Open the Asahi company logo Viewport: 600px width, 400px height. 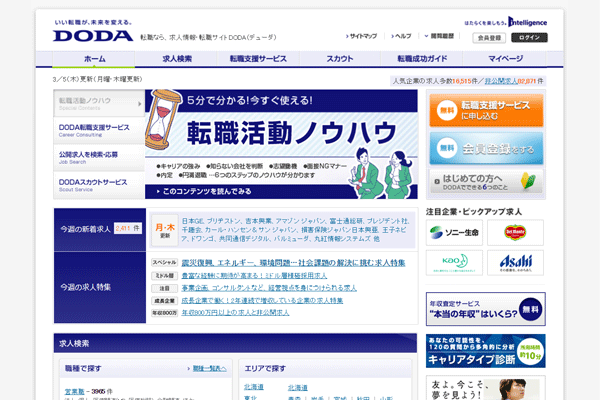(x=515, y=263)
